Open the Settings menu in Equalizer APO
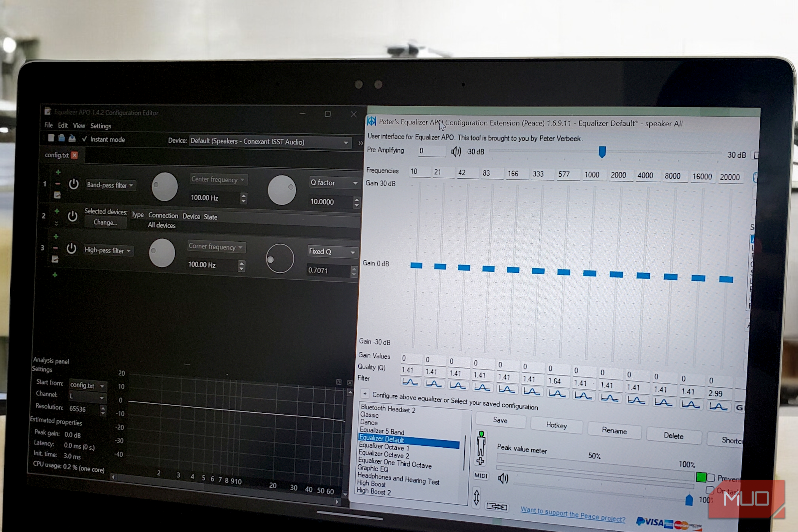 100,126
